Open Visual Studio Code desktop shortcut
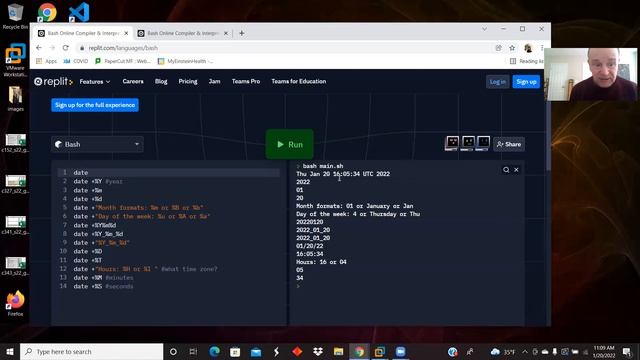 pyautogui.click(x=79, y=12)
